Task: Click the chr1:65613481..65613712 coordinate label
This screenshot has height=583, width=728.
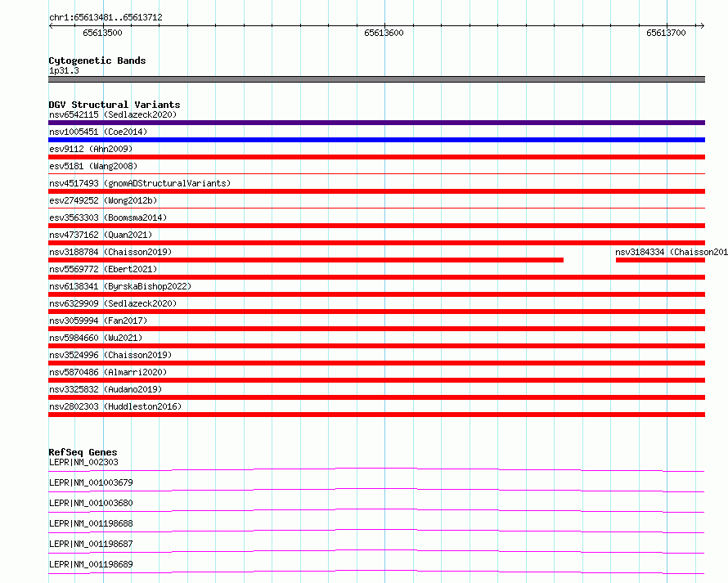Action: [106, 17]
